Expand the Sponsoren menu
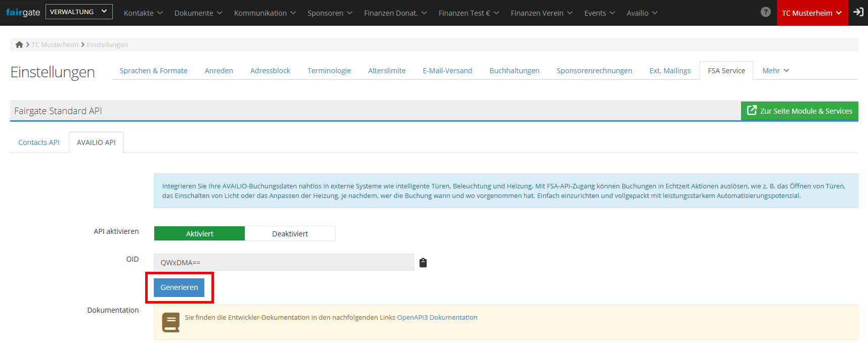The height and width of the screenshot is (346, 868). [330, 13]
